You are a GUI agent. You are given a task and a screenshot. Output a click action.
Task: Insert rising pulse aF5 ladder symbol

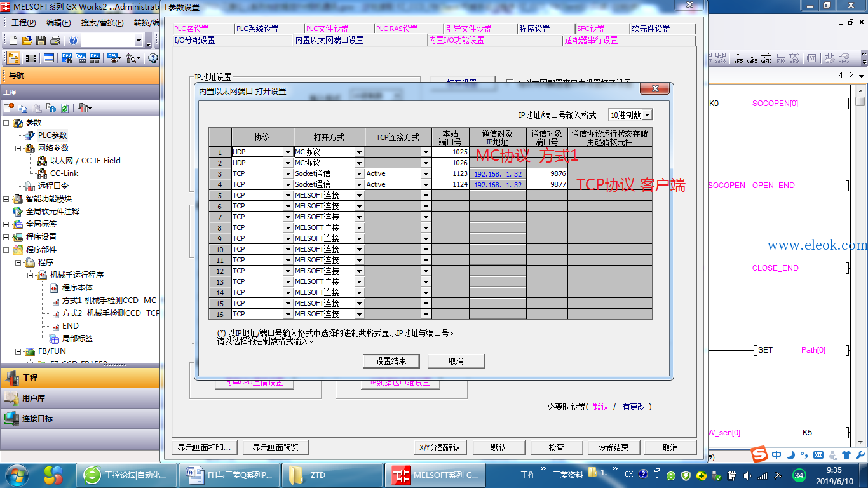coord(738,58)
